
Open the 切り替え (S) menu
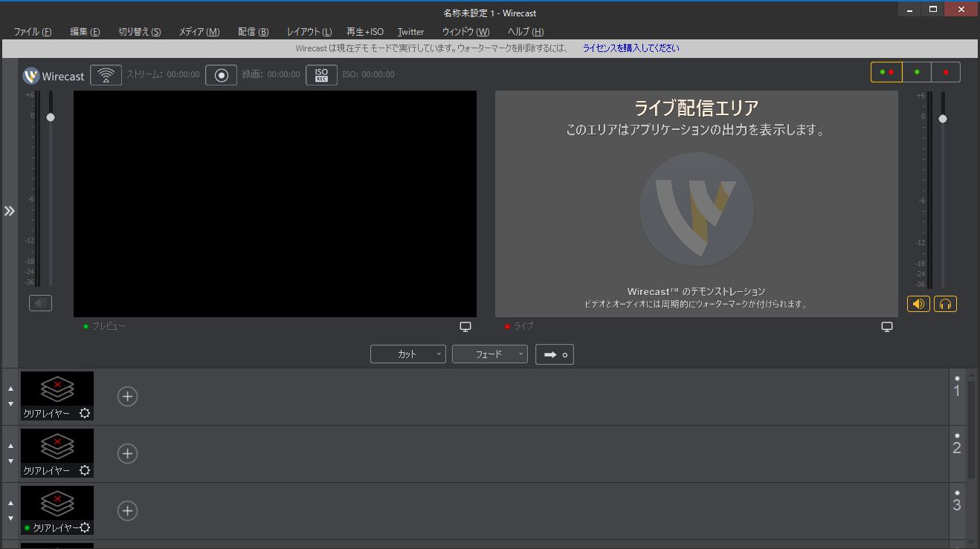[x=140, y=32]
